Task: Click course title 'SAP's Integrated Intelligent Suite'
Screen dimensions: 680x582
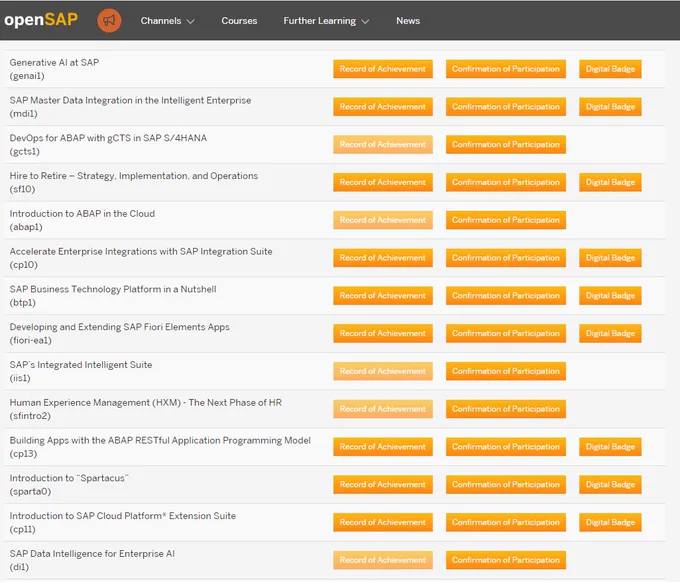Action: [81, 364]
